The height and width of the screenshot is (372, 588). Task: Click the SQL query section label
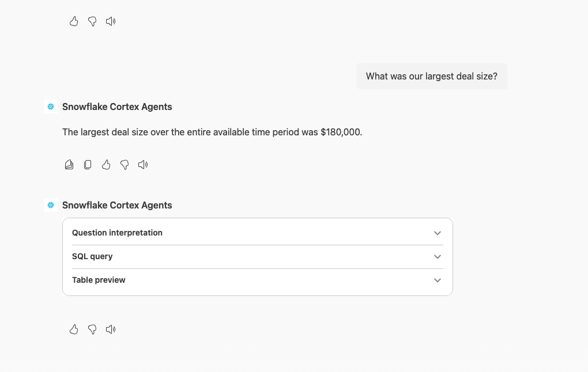pyautogui.click(x=92, y=256)
